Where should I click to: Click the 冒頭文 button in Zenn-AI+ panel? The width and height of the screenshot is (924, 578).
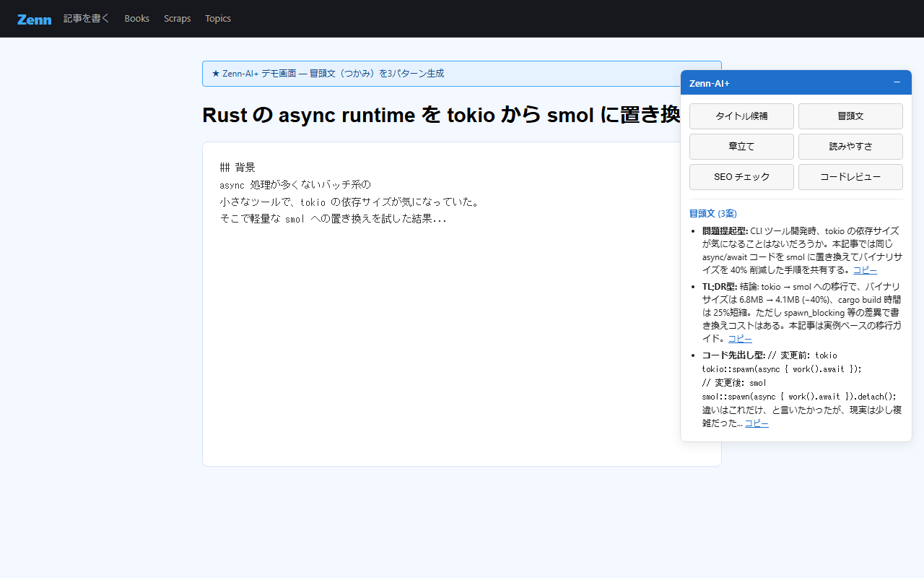click(x=850, y=116)
